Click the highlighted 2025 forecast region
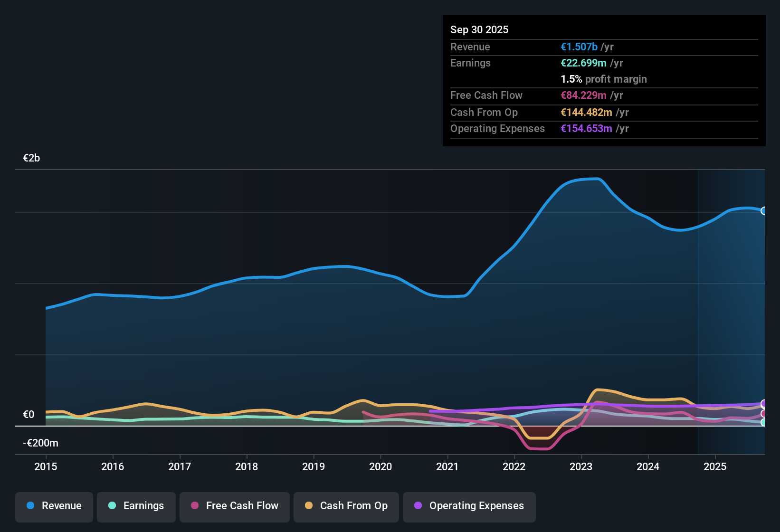The width and height of the screenshot is (780, 532). [x=732, y=309]
